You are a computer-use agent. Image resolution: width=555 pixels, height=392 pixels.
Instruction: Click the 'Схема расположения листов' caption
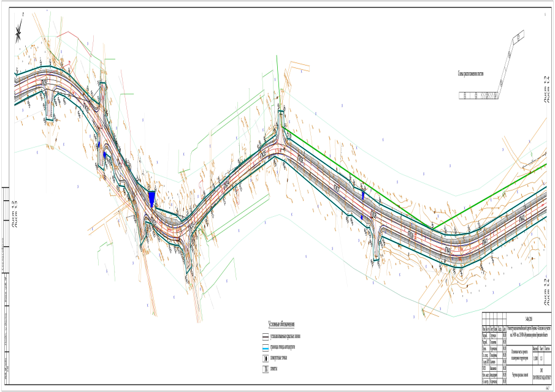pos(471,73)
